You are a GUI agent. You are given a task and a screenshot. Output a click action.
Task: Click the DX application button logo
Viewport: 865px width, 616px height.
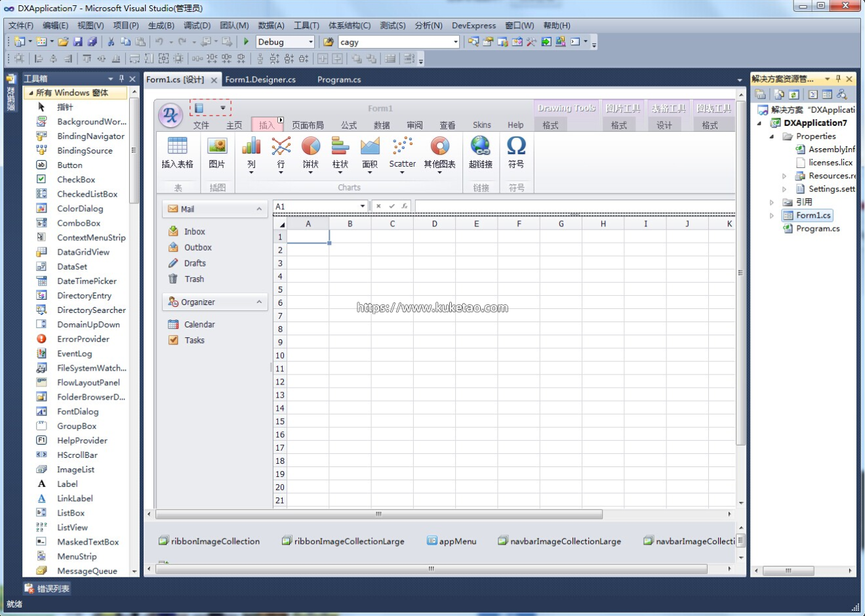[x=171, y=115]
